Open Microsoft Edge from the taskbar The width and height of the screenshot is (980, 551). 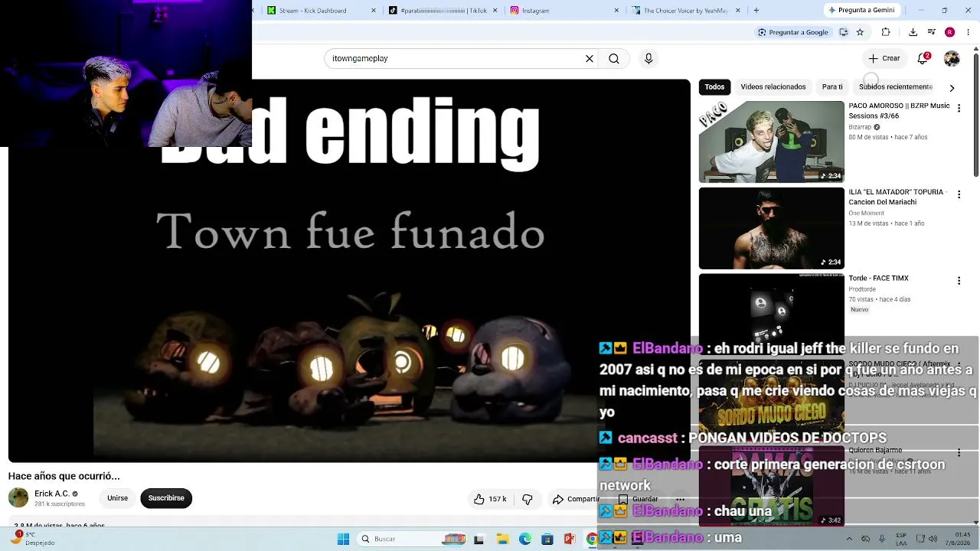525,539
